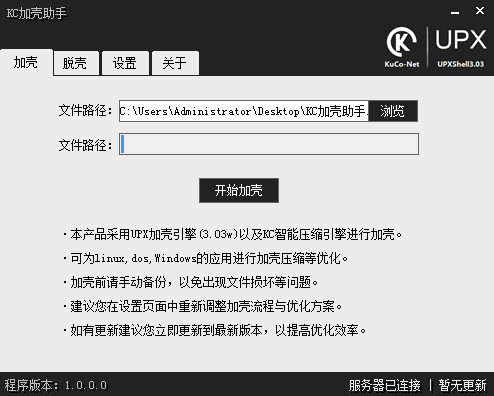This screenshot has width=494, height=396.
Task: Click the note about 设置页面 optimization
Action: [x=202, y=306]
